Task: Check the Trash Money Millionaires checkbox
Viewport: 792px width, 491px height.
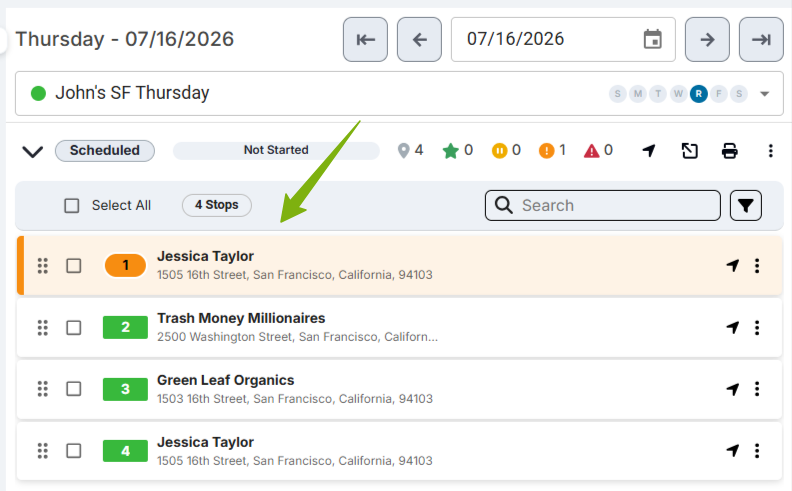Action: point(74,328)
